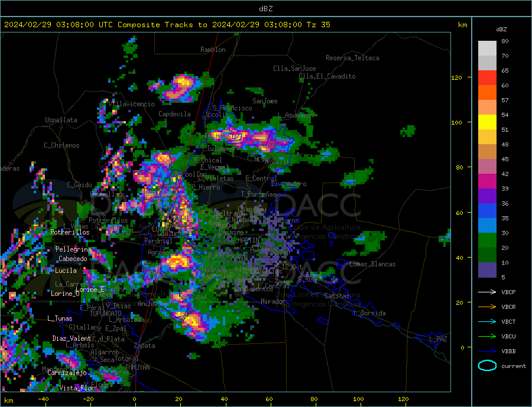The width and height of the screenshot is (532, 407).
Task: Click the 'Lucila' place label
Action: 66,271
